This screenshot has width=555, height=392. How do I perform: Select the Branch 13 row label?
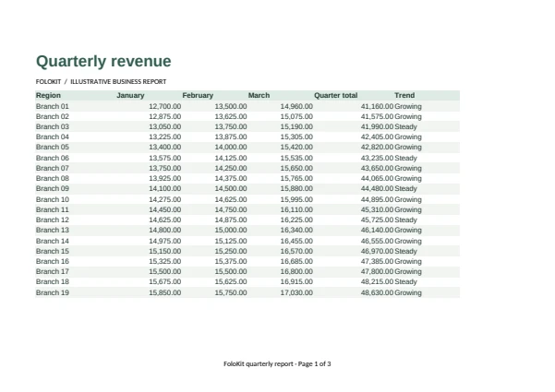pos(53,230)
